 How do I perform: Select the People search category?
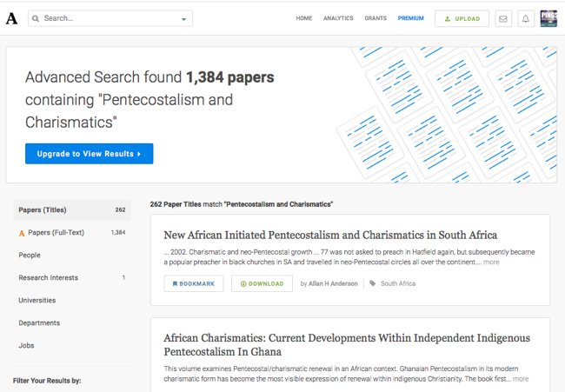pos(30,256)
